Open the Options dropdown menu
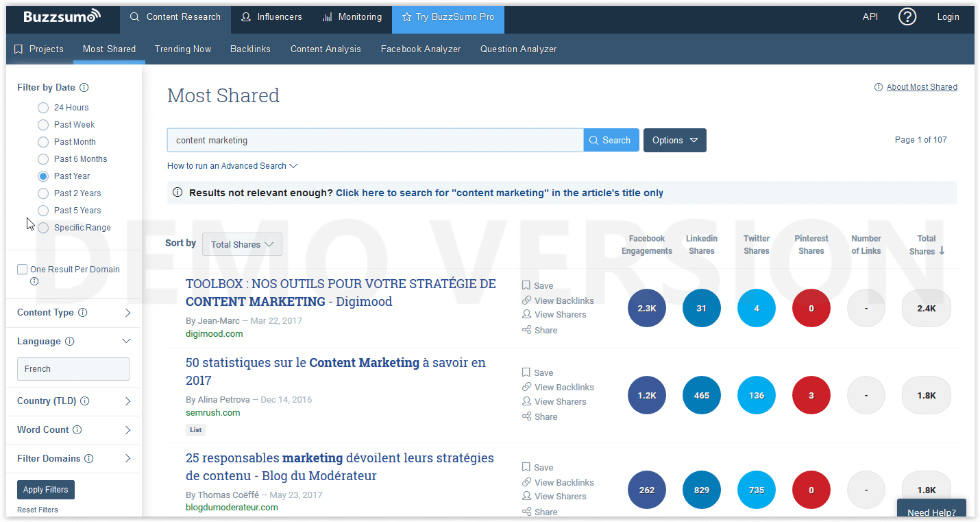Viewport: 980px width, 522px height. (674, 140)
